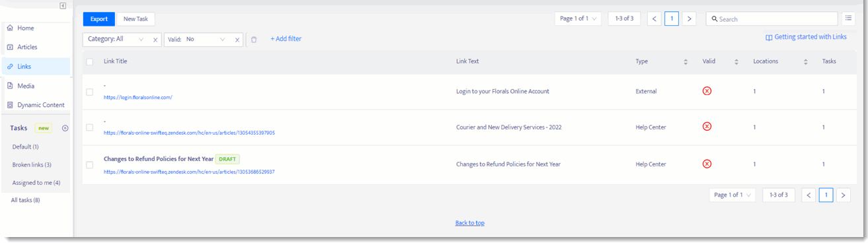The image size is (868, 243).
Task: Click + Add filter
Action: 286,39
